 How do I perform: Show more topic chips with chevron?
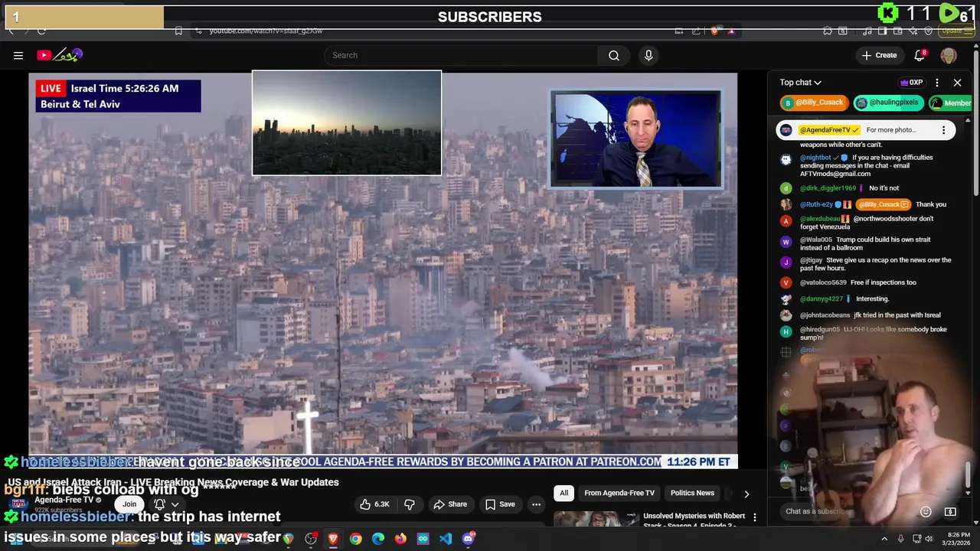(x=746, y=494)
